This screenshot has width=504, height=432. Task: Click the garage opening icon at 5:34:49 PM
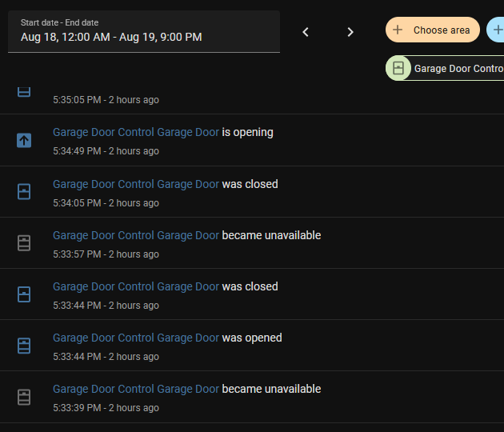pyautogui.click(x=24, y=141)
